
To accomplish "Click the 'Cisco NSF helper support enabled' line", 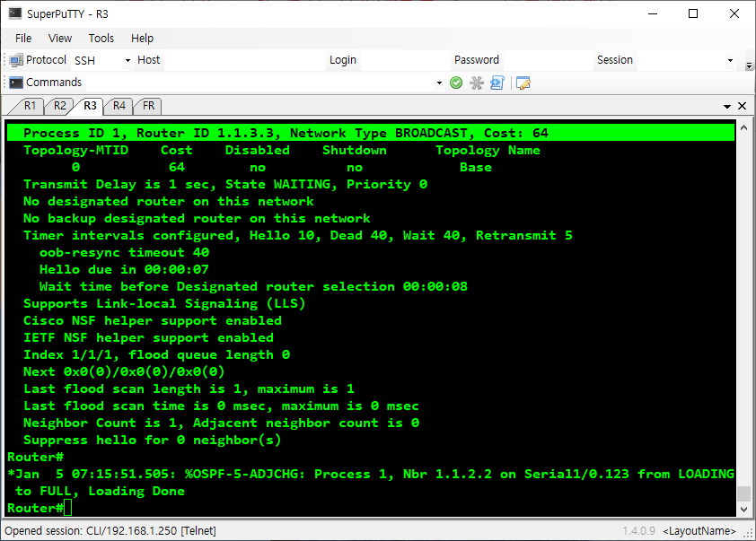I will click(x=153, y=320).
